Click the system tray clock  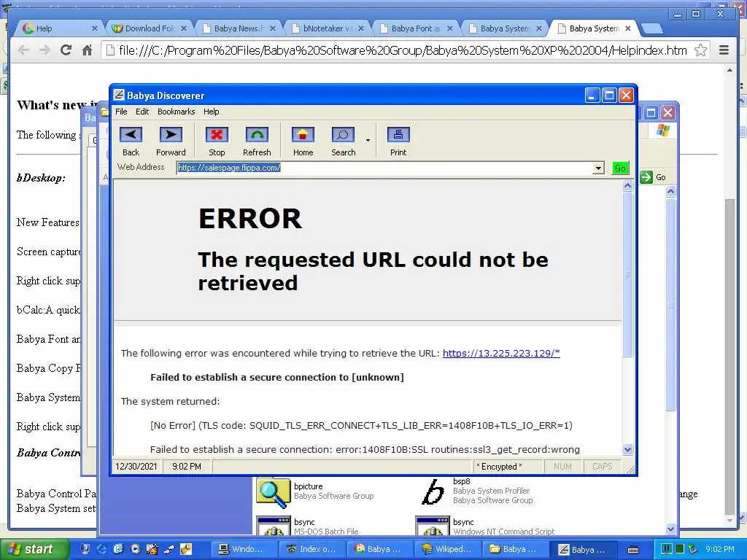pyautogui.click(x=720, y=550)
